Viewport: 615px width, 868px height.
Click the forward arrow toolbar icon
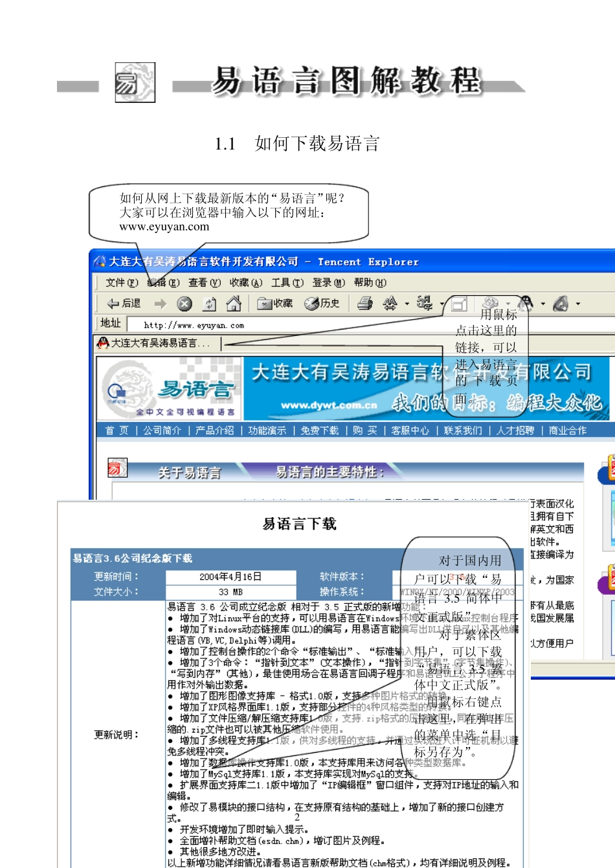[x=161, y=303]
